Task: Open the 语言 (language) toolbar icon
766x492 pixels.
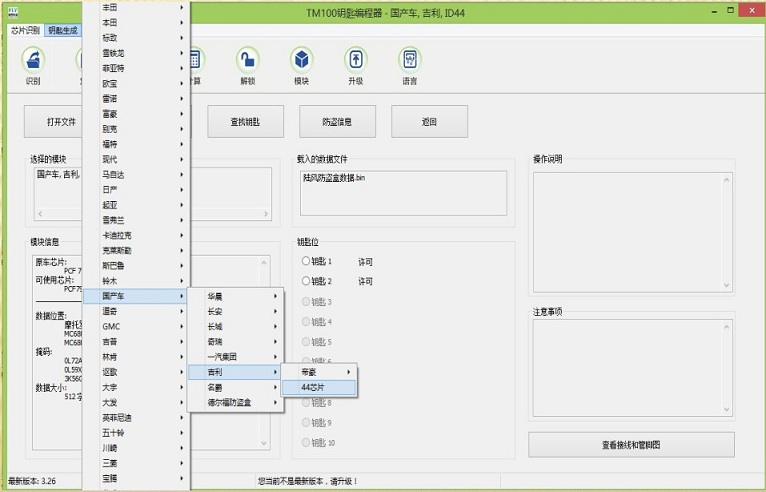Action: click(x=409, y=59)
